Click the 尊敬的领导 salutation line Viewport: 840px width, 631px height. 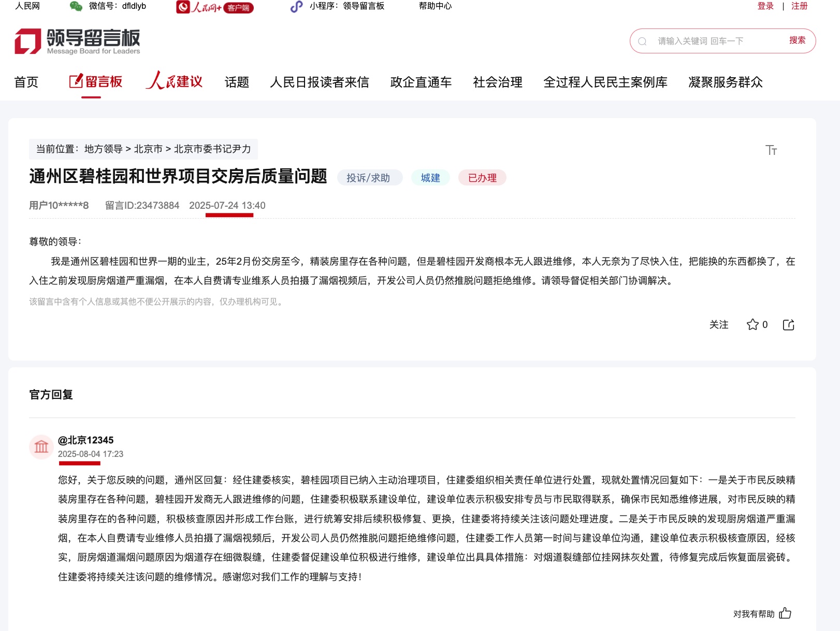tap(55, 242)
